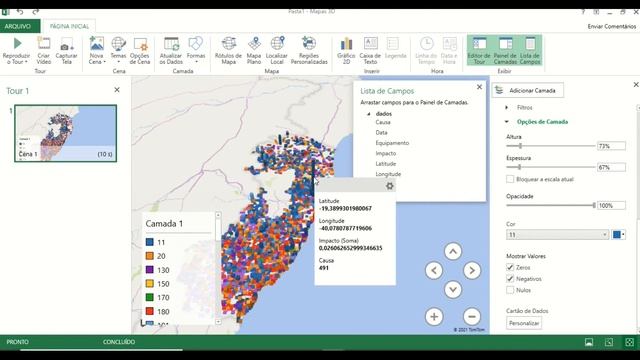Uncheck the Zeros checkbox
Screen dimensions: 640x360
click(x=510, y=267)
